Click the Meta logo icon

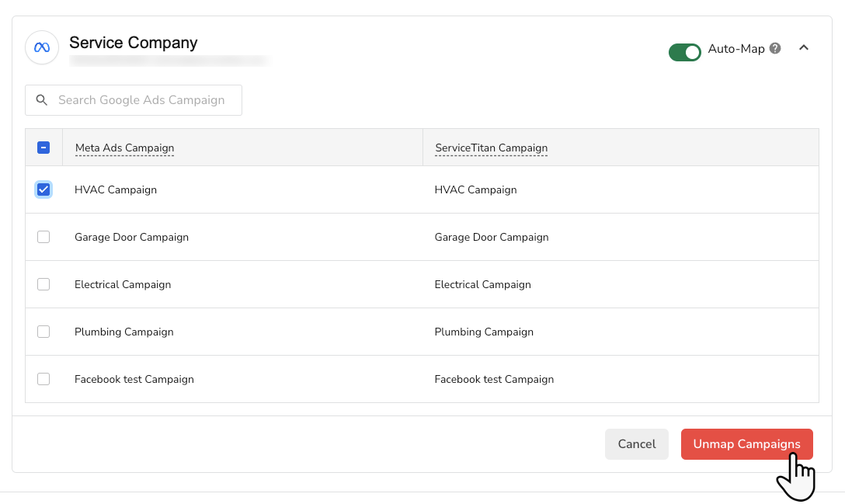tap(42, 47)
